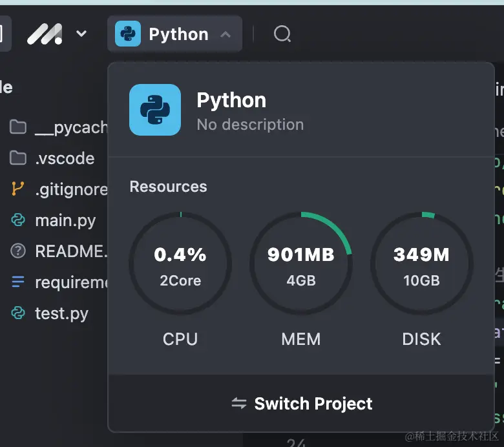
Task: Click the DISK label under the gauge
Action: 421,339
